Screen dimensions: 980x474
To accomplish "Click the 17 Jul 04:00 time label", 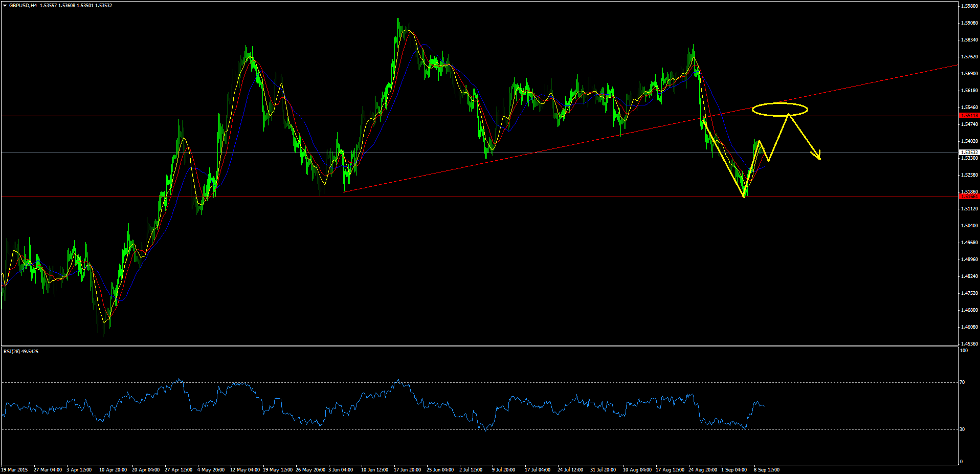I will [x=538, y=470].
